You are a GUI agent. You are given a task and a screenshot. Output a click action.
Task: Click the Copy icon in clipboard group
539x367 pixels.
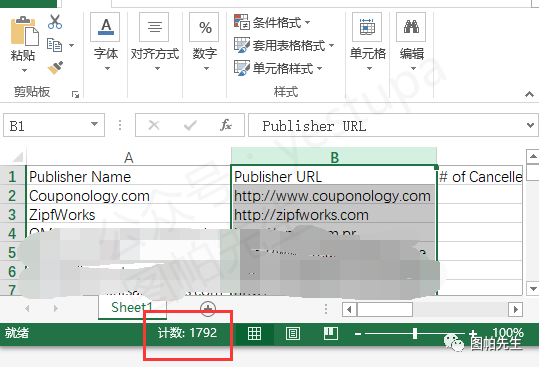tap(54, 45)
